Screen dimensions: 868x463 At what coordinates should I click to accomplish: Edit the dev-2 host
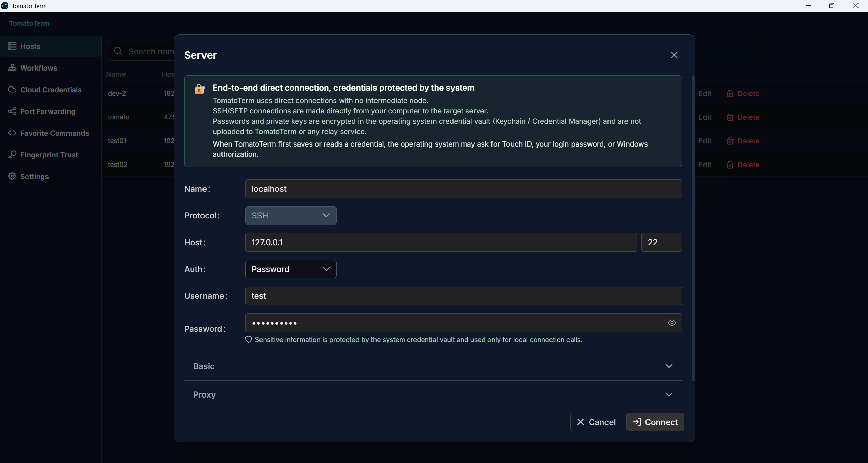705,93
